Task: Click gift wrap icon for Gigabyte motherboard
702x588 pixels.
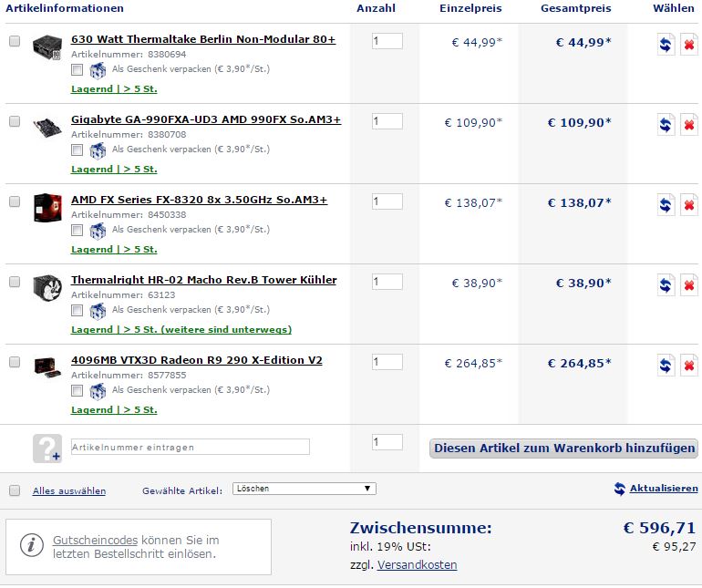Action: (98, 150)
